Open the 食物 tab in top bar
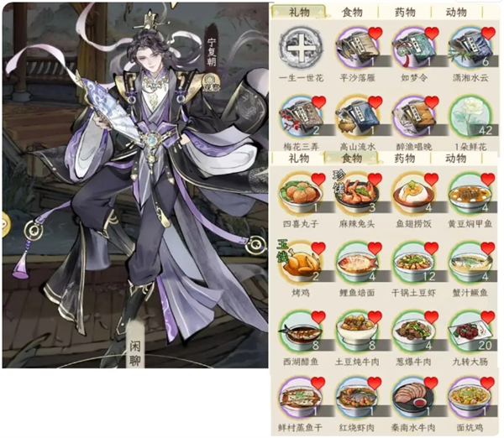The height and width of the screenshot is (438, 504). click(x=352, y=13)
